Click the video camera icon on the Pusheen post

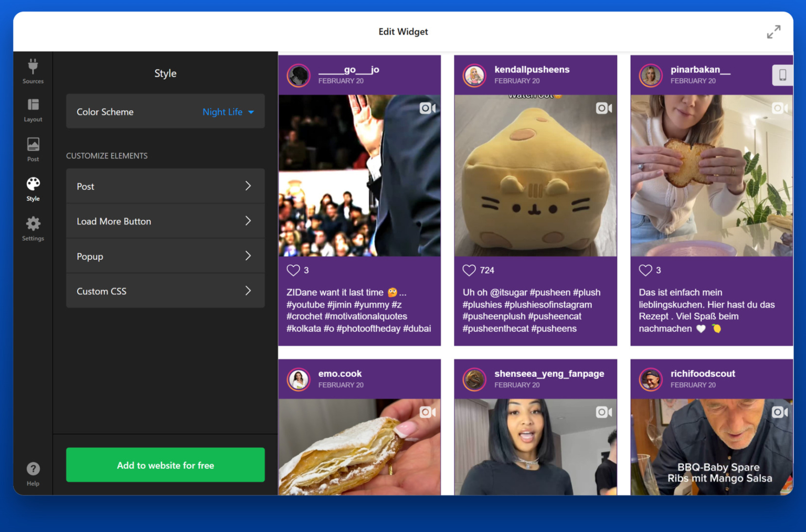(x=603, y=108)
